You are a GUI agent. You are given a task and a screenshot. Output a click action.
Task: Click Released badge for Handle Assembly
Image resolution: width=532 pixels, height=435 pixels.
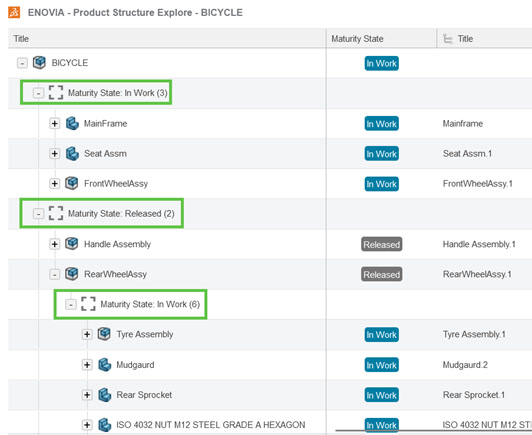pos(382,244)
